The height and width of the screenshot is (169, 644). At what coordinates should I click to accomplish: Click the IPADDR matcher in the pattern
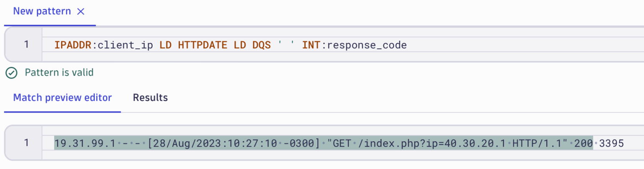(x=73, y=45)
